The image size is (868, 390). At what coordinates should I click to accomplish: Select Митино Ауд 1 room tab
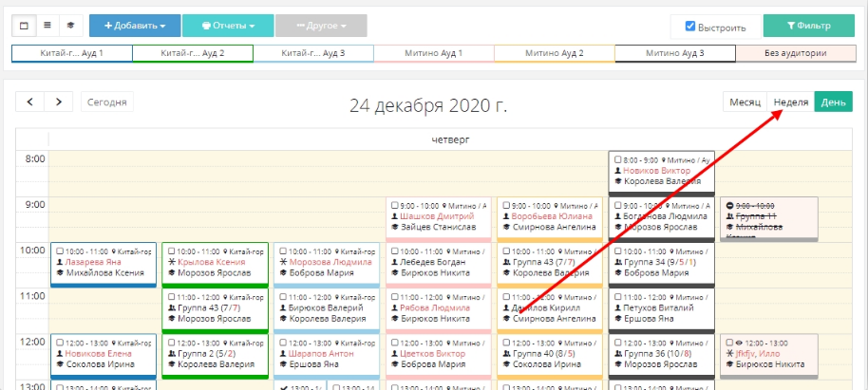[x=434, y=54]
